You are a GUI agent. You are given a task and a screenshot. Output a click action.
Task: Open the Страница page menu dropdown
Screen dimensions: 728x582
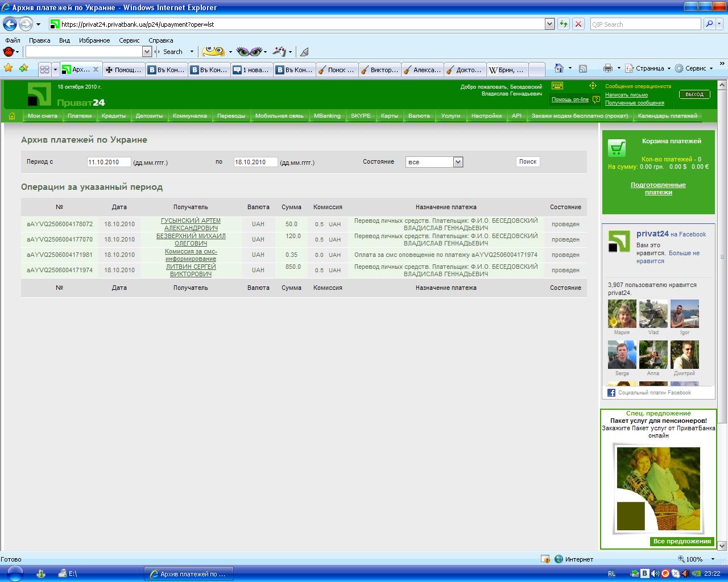(648, 68)
